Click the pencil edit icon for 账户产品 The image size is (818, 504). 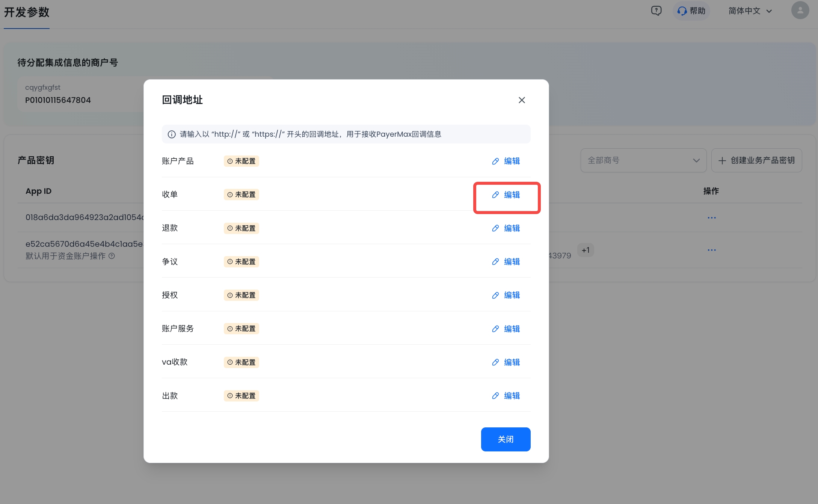pyautogui.click(x=495, y=161)
